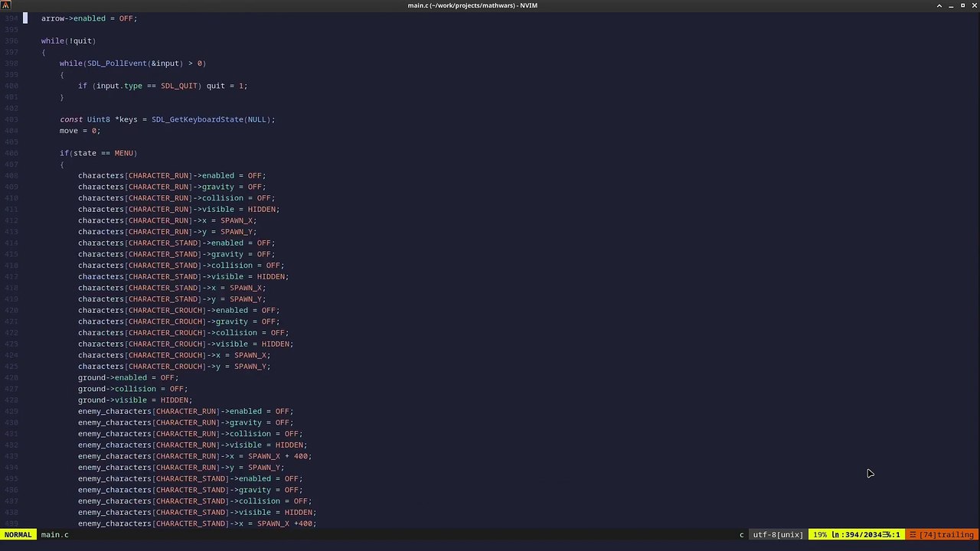Click 'enemy_characters[CHARACTER_RUN]->enabled = OFF;' line
Viewport: 980px width, 551px height.
(x=185, y=411)
